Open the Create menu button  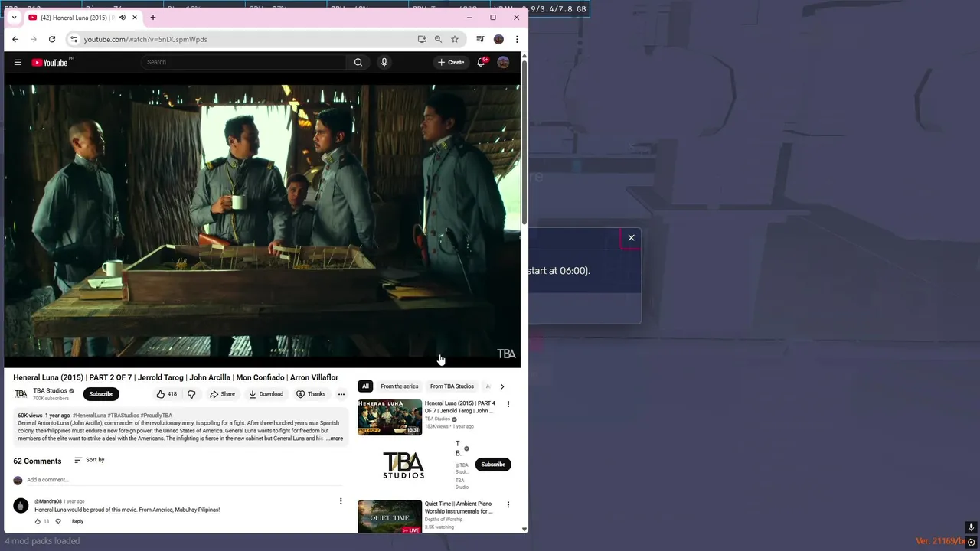pyautogui.click(x=450, y=62)
